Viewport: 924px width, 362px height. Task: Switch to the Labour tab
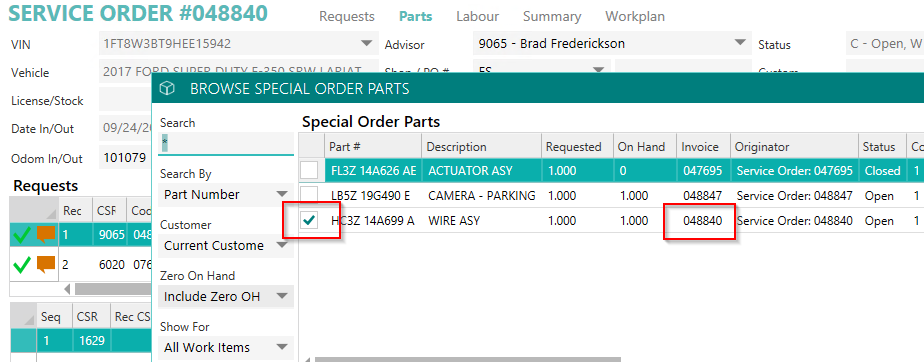477,17
